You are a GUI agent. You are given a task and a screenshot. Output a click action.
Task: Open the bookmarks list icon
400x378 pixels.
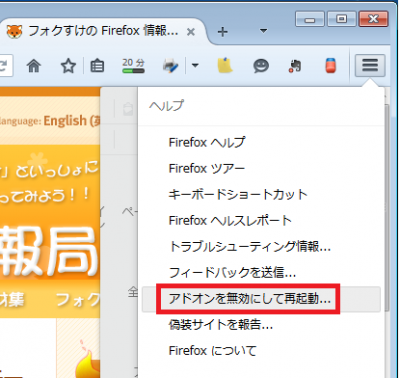[x=97, y=66]
